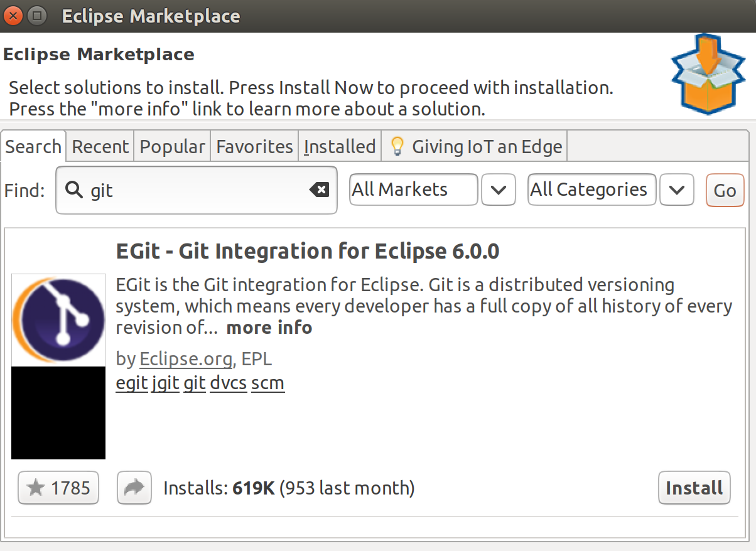Star EGit with the 1785 favorites button
This screenshot has height=551, width=756.
click(58, 488)
